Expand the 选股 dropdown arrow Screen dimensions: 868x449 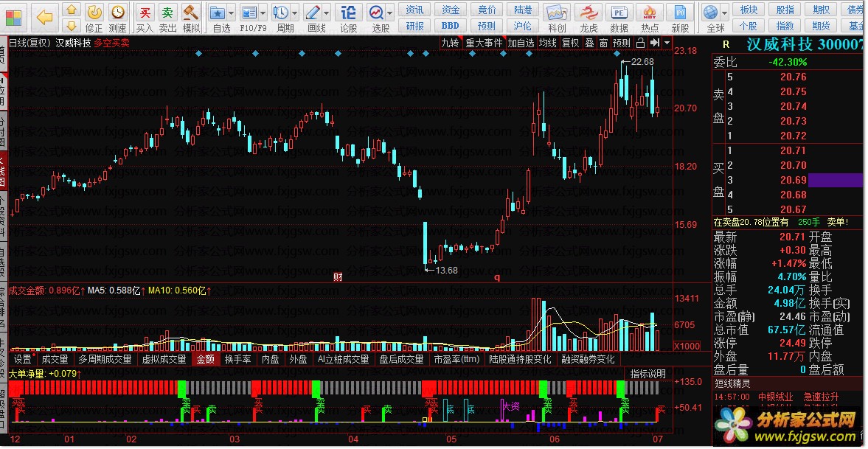coord(390,13)
